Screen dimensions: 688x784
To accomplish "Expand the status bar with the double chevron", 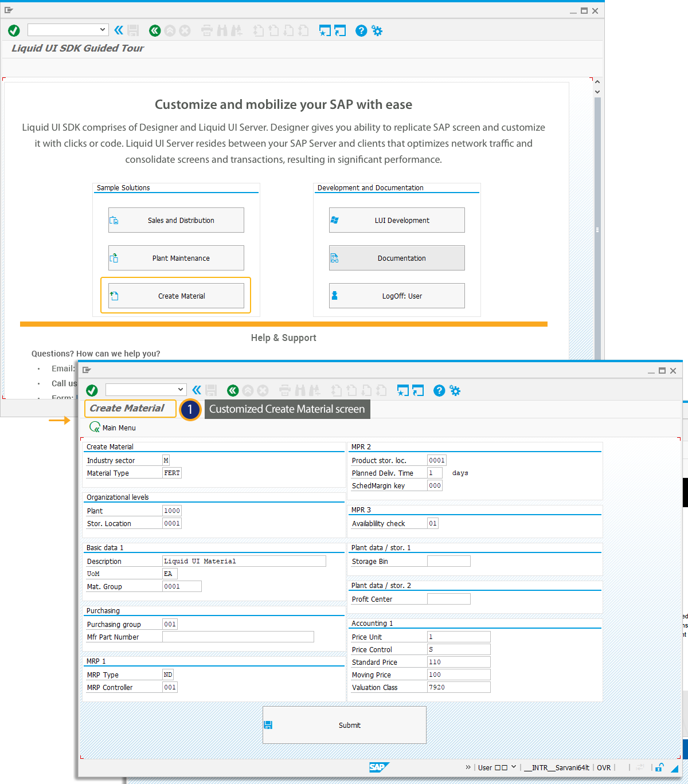I will [x=468, y=767].
